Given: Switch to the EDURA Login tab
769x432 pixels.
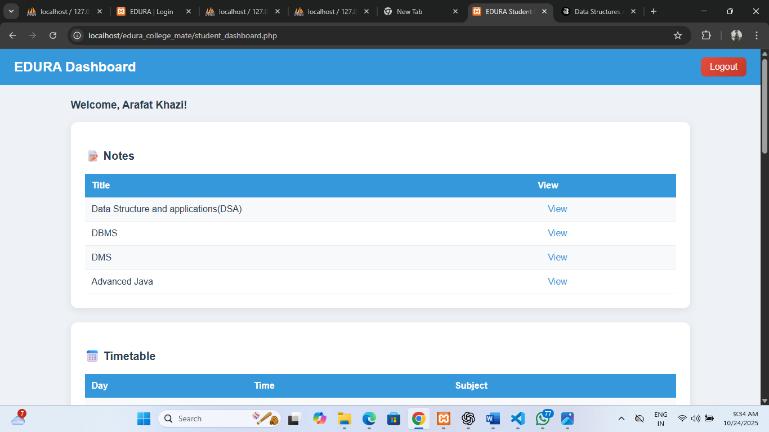Looking at the screenshot, I should pos(154,11).
